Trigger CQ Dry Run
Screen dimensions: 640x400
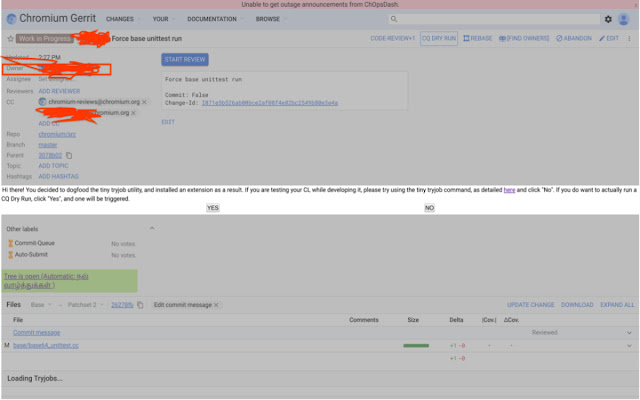[x=439, y=38]
